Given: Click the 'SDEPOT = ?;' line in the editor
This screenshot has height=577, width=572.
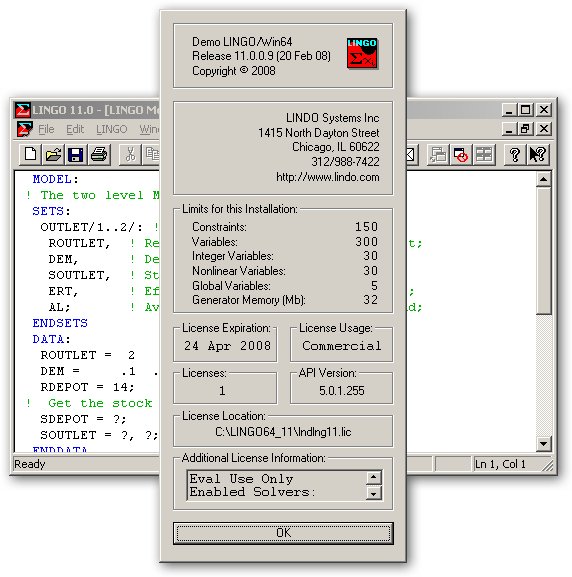Looking at the screenshot, I should click(84, 419).
